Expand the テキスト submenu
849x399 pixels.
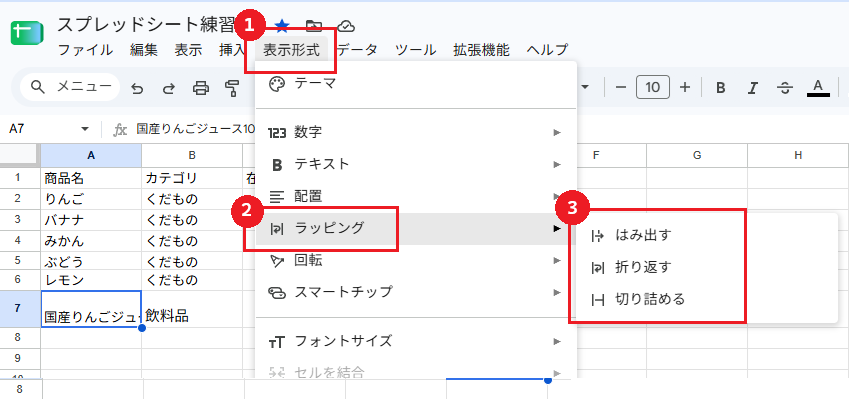pyautogui.click(x=415, y=164)
